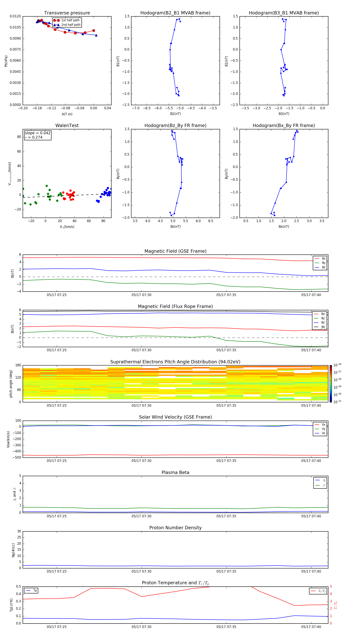Click the "Np(#/cc)" axis label
This screenshot has height=644, width=351.
coord(13,550)
